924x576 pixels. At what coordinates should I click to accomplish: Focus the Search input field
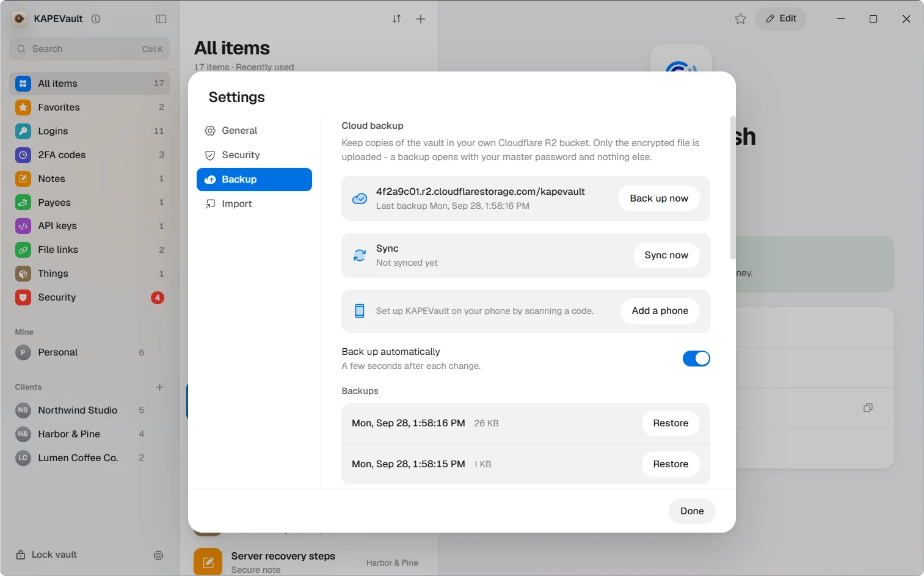click(89, 49)
